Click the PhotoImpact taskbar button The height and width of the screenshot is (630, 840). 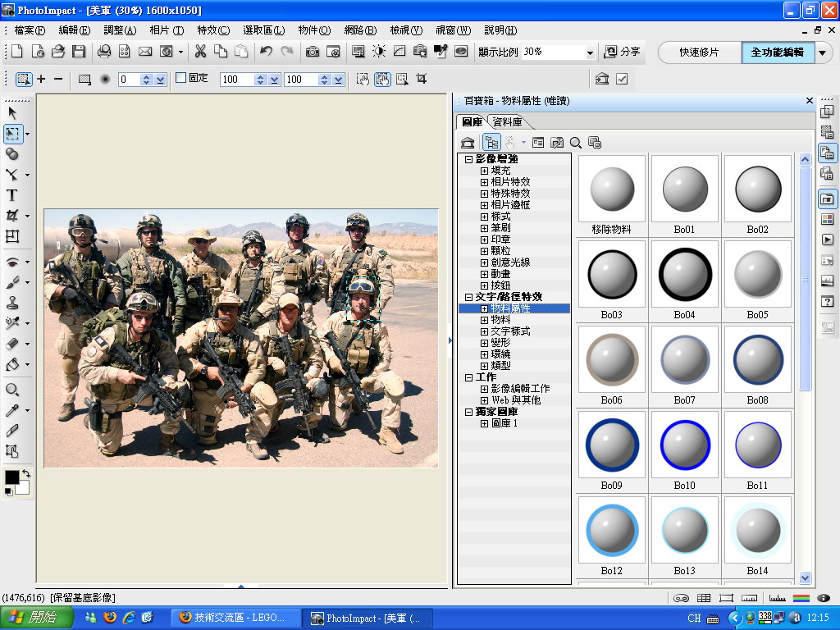(367, 618)
